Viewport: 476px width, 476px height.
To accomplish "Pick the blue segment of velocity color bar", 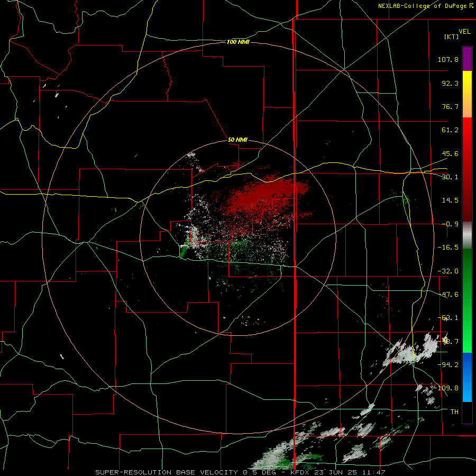I will pyautogui.click(x=467, y=377).
